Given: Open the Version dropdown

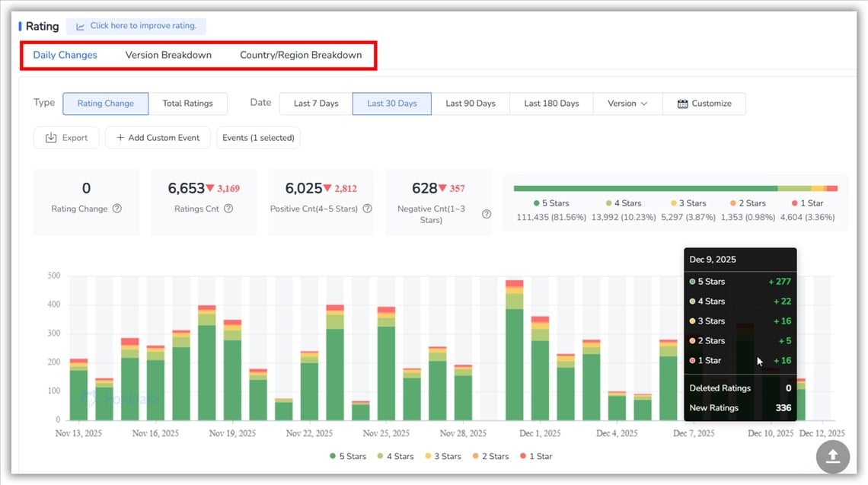Looking at the screenshot, I should coord(627,104).
